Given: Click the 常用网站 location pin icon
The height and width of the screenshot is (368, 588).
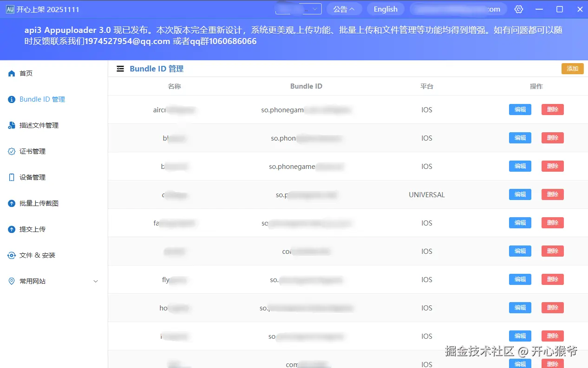Looking at the screenshot, I should pyautogui.click(x=12, y=281).
